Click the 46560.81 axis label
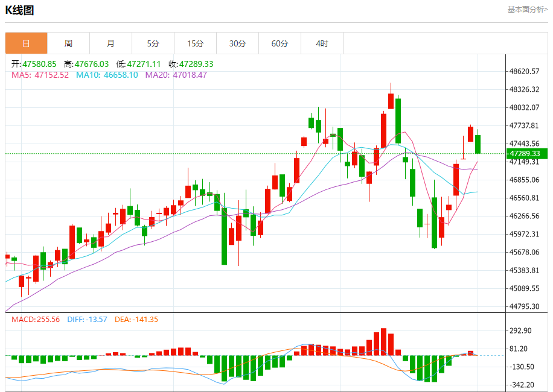Screen dimensions: 553x392 click(525, 198)
